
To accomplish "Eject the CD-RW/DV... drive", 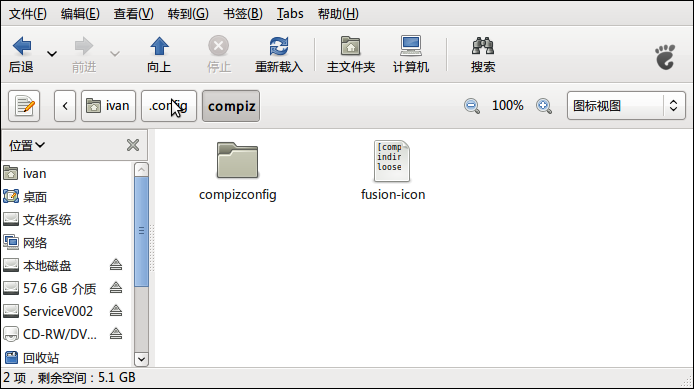I will pos(116,334).
